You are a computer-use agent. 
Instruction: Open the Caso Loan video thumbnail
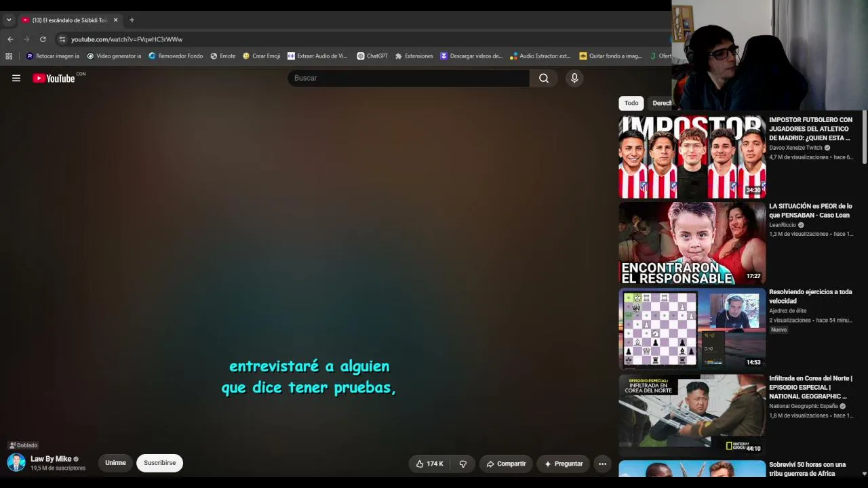692,243
